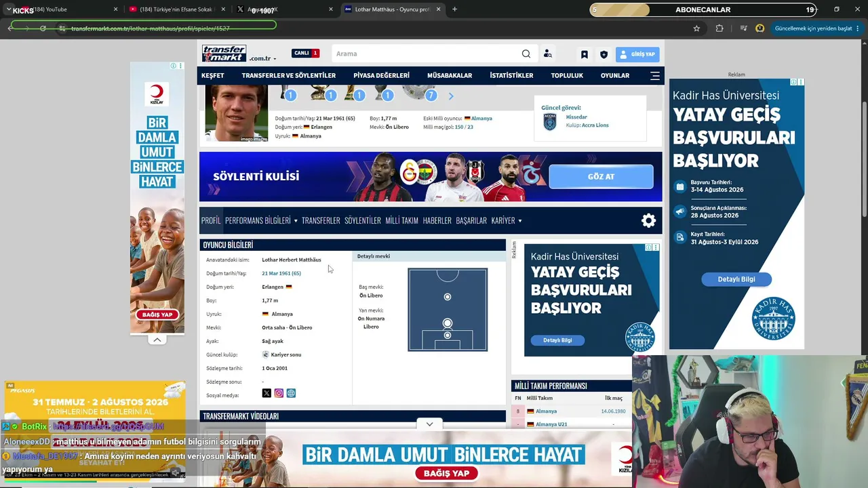Viewport: 868px width, 488px height.
Task: Open a new browser tab
Action: pos(454,9)
